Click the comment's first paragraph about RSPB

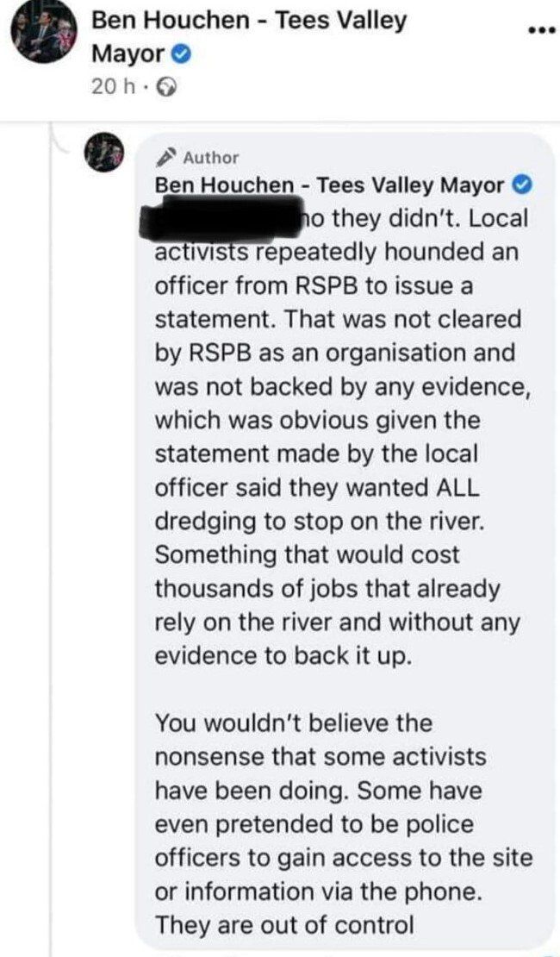(x=340, y=388)
